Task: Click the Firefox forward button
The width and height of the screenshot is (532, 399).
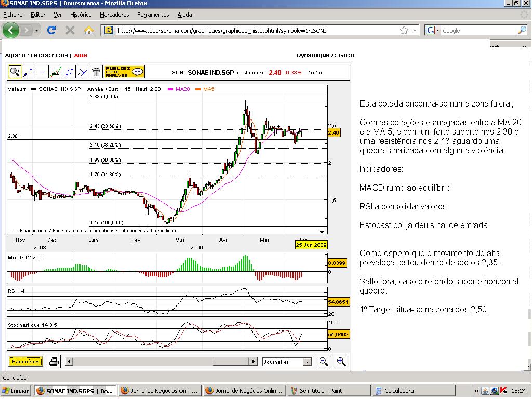Action: 26,31
